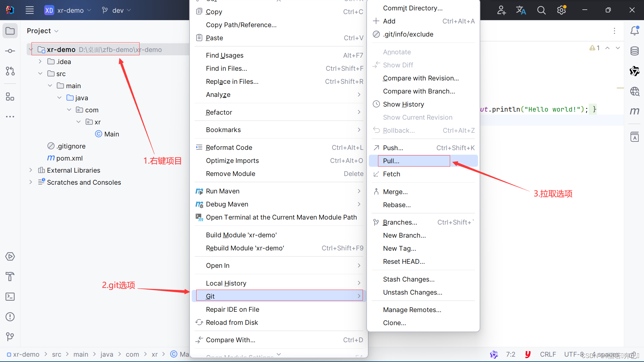Click the warning count inspection widget
The width and height of the screenshot is (644, 362).
[595, 48]
